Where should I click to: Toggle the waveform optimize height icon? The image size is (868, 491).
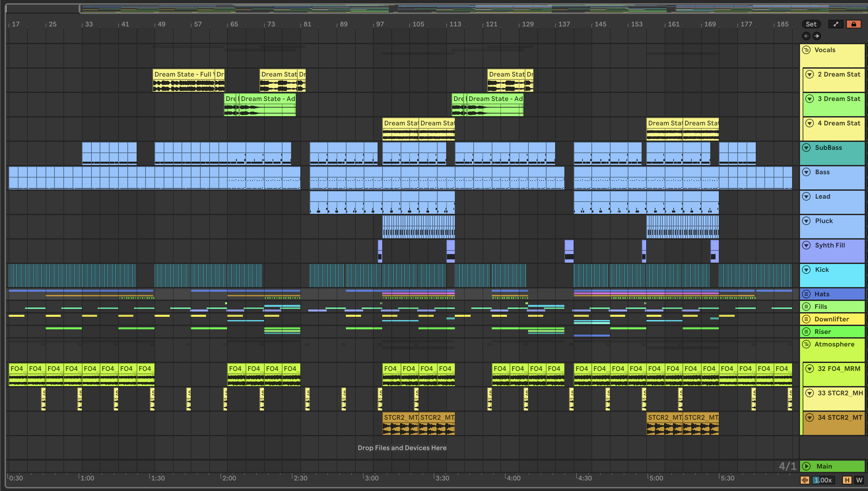tap(805, 480)
